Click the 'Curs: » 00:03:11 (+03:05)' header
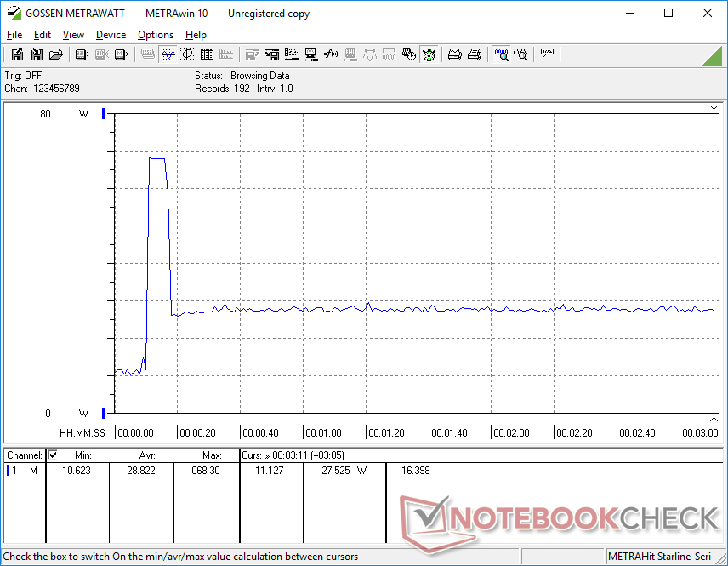This screenshot has width=728, height=566. click(293, 455)
